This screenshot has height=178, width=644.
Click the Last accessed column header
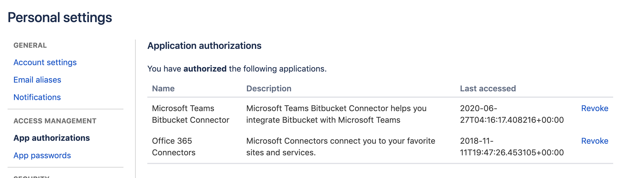pos(488,88)
